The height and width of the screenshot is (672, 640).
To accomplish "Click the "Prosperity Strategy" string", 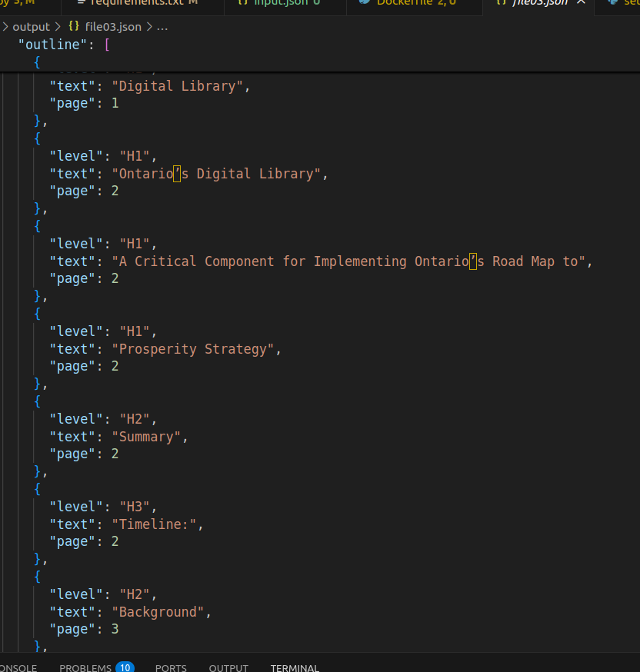I will pyautogui.click(x=192, y=349).
